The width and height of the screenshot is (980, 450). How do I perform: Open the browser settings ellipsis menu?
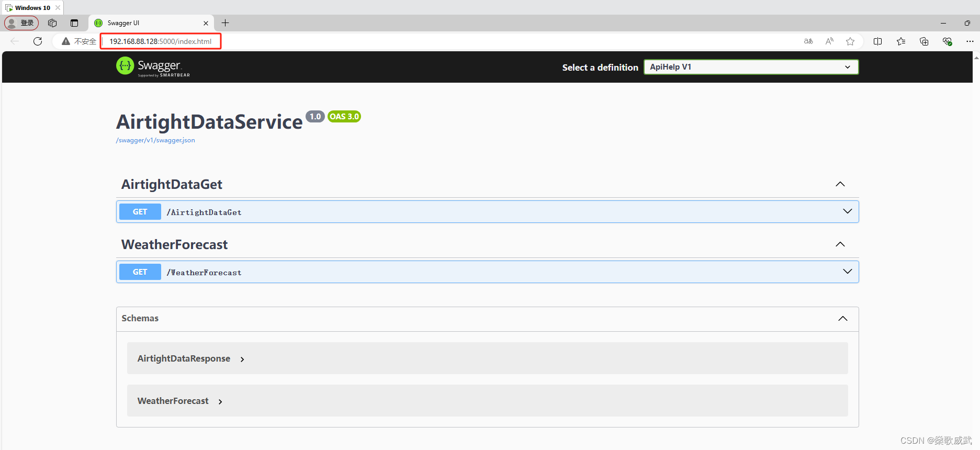click(970, 41)
